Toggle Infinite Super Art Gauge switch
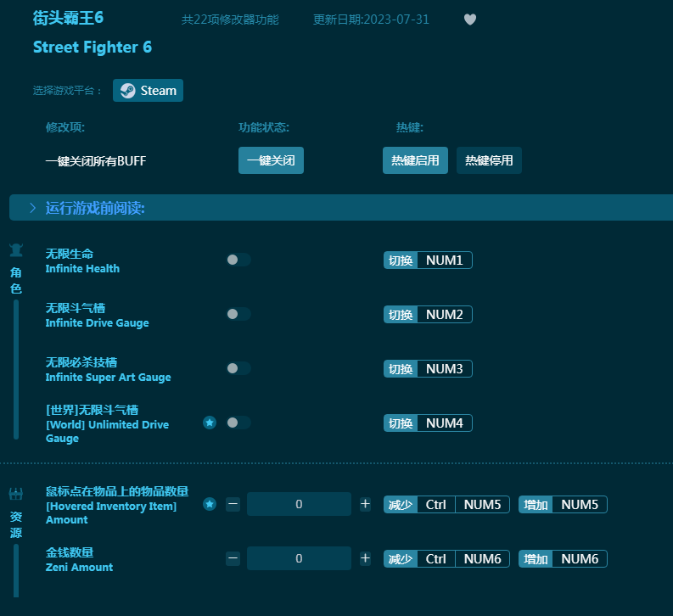 238,368
